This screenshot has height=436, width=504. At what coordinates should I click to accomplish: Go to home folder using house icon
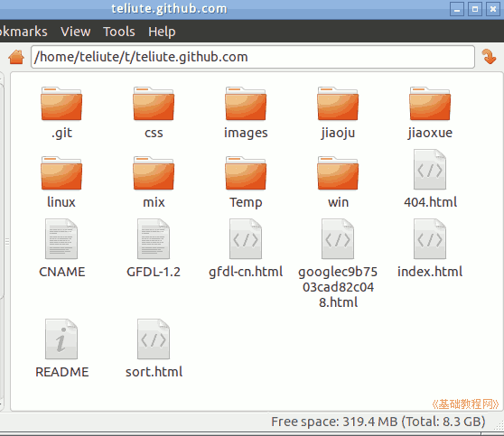tap(16, 57)
